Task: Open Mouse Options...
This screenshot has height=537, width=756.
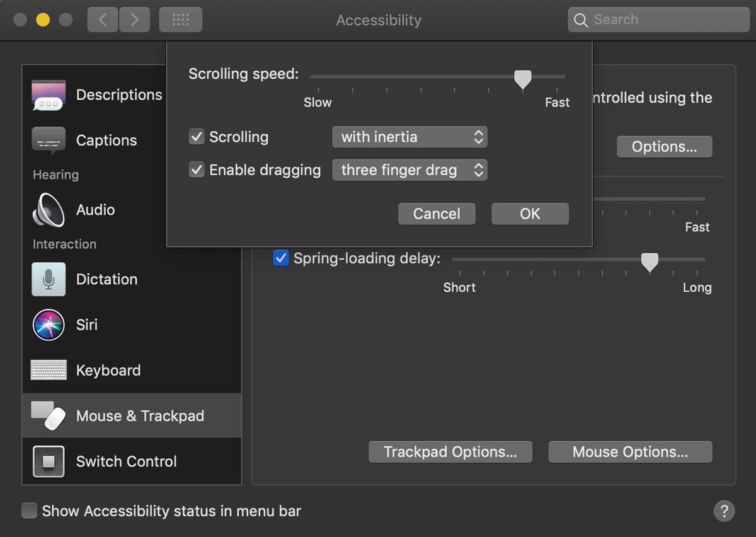Action: [630, 452]
